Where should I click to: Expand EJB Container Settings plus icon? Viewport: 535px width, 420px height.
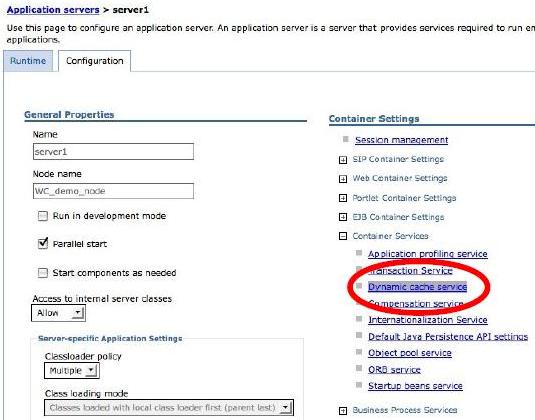pyautogui.click(x=343, y=217)
